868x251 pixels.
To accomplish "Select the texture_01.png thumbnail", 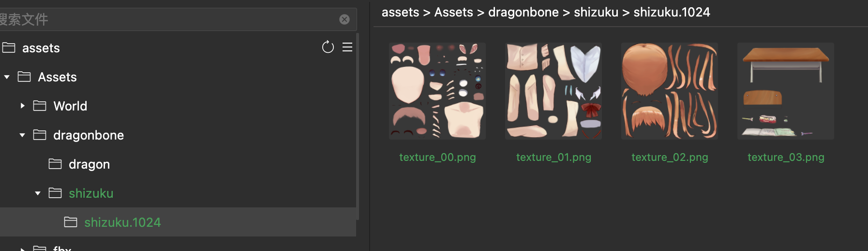I will [x=554, y=91].
